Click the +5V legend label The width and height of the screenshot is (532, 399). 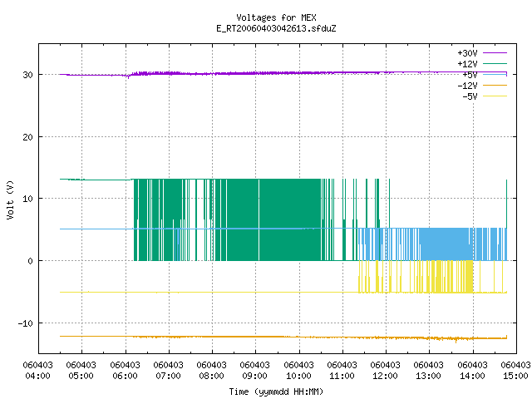470,75
